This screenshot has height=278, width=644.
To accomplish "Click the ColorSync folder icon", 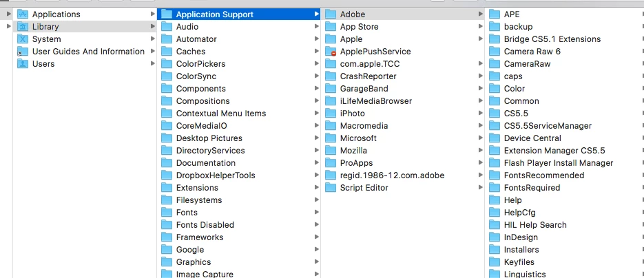I will point(167,76).
